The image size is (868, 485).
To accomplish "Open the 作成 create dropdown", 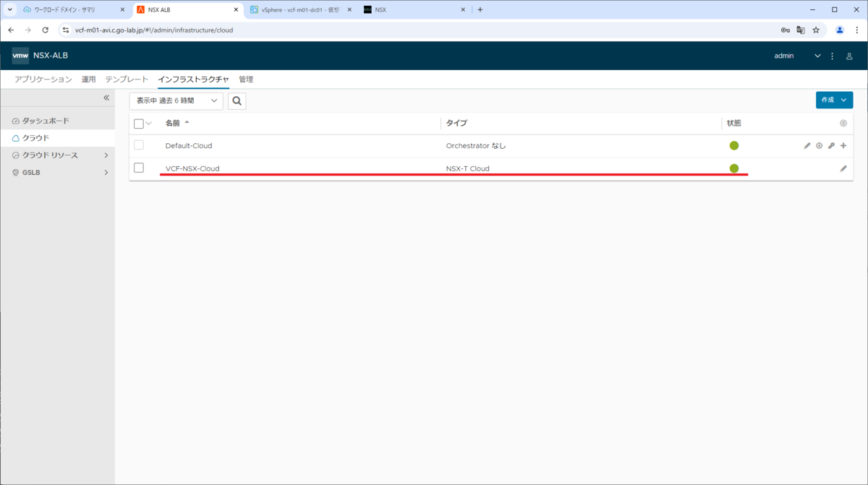I will pyautogui.click(x=834, y=100).
